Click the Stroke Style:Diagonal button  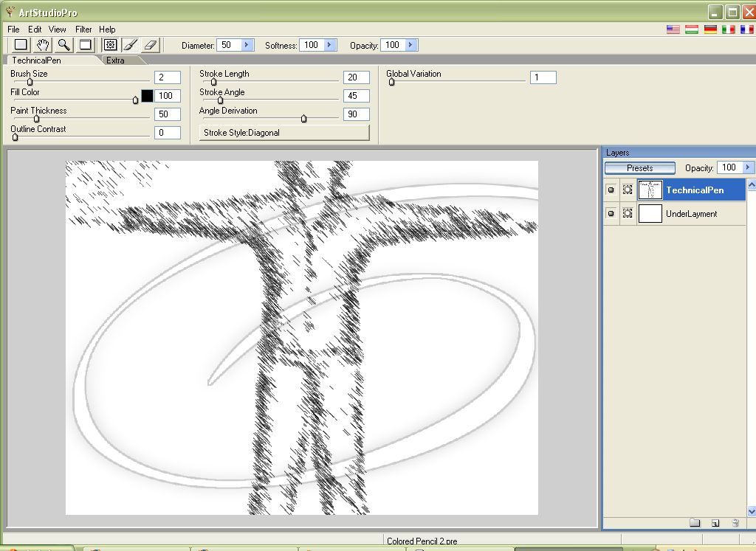click(x=284, y=133)
